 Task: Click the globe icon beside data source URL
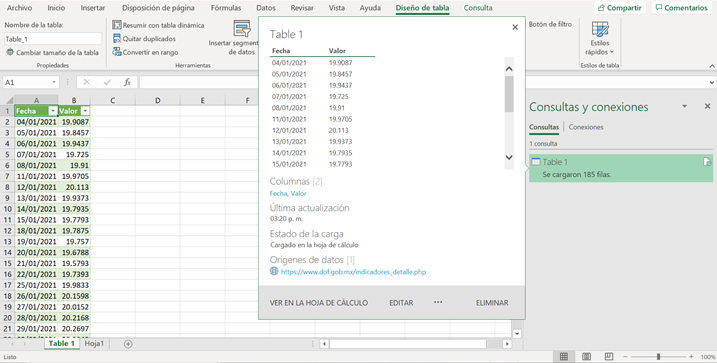[x=274, y=271]
